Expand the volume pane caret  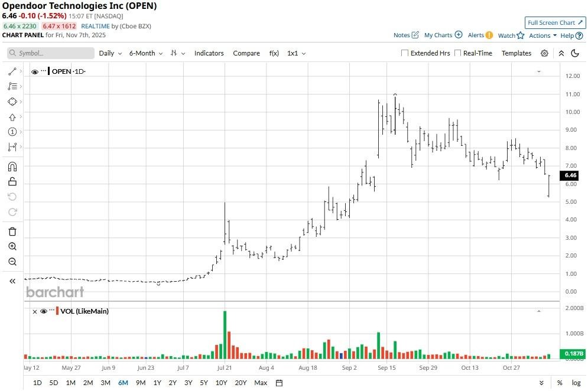pos(539,311)
